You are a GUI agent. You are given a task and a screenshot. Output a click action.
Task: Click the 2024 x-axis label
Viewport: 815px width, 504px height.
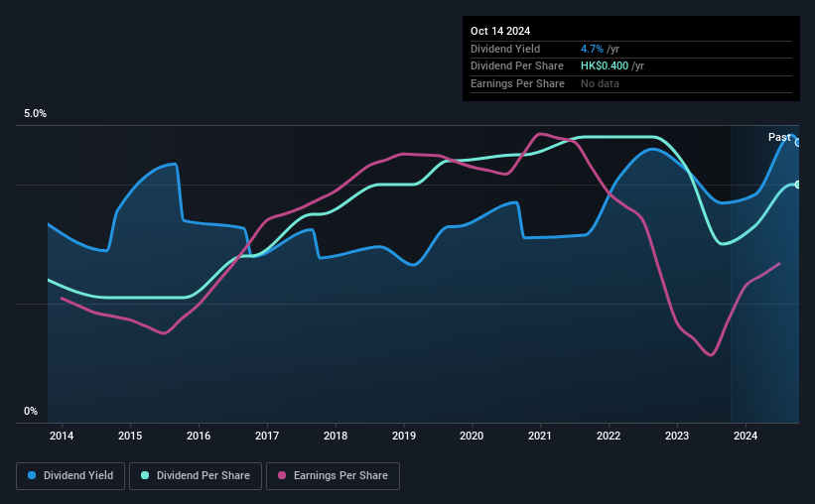746,436
